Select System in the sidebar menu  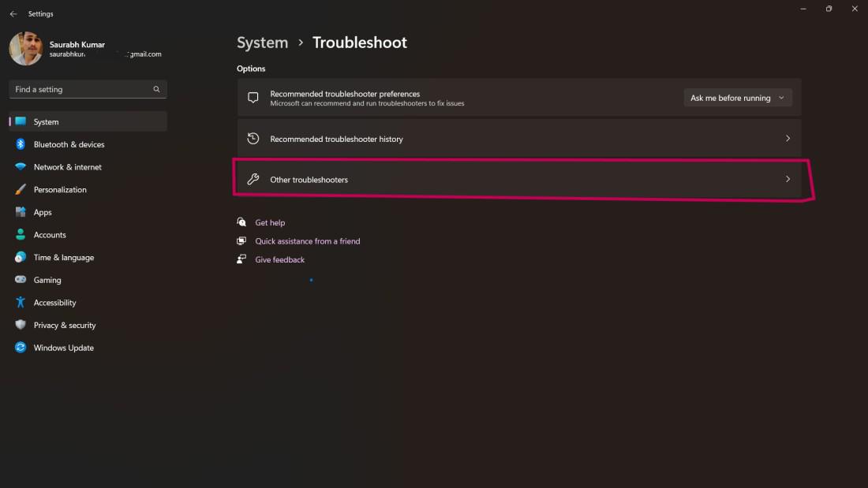point(46,122)
